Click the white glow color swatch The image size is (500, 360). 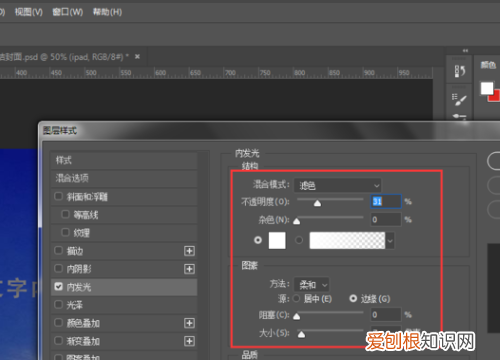tap(277, 241)
